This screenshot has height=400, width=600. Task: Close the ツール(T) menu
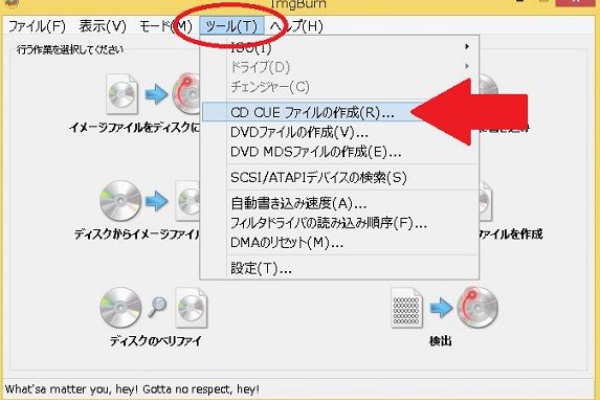tap(232, 26)
